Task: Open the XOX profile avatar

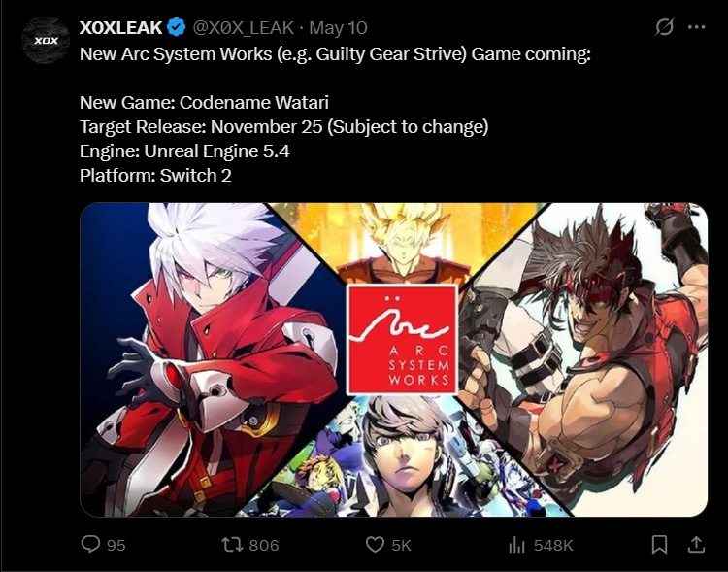Action: (x=46, y=41)
